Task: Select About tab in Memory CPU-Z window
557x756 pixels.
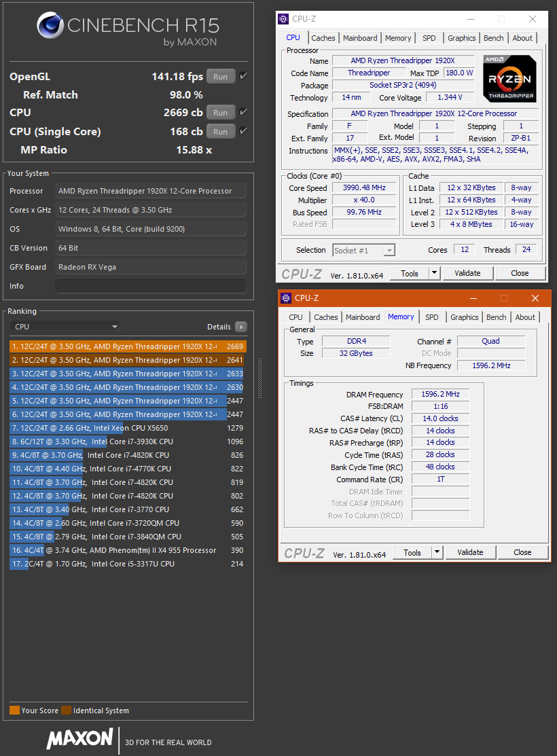Action: tap(525, 317)
